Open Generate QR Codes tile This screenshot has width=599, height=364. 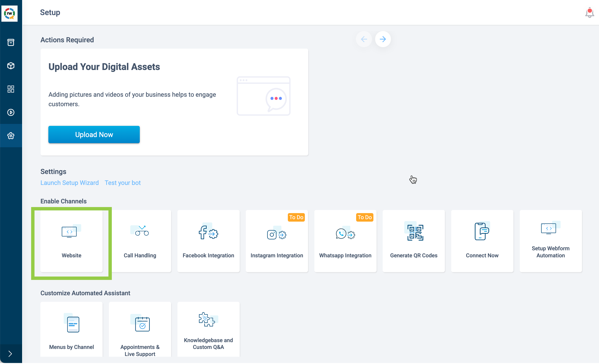[414, 241]
